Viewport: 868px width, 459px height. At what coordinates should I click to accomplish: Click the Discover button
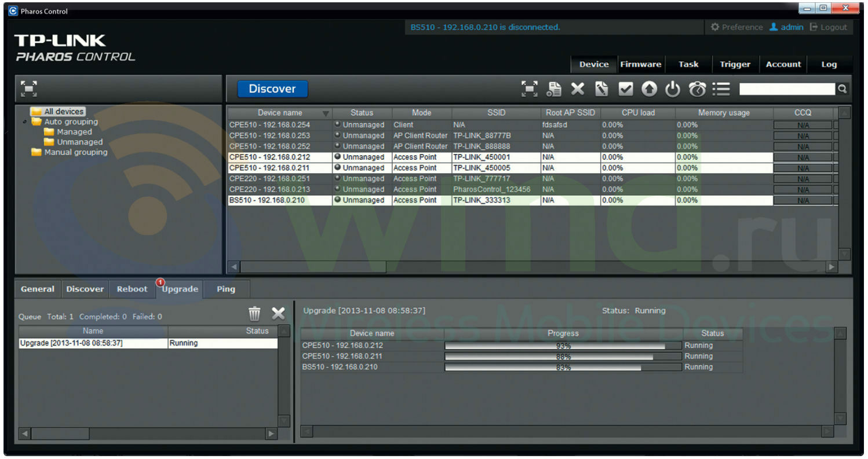coord(272,89)
